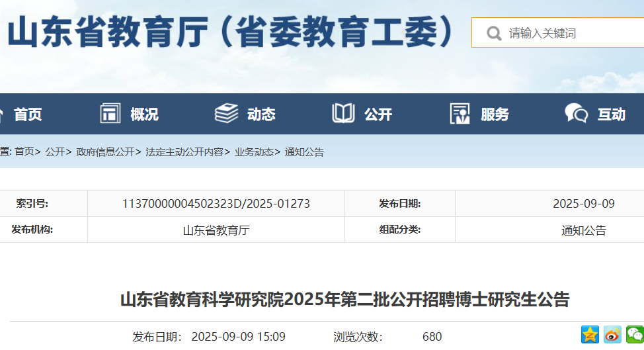Click the 组配分类 label
Screen dimensions: 644x350
click(399, 230)
